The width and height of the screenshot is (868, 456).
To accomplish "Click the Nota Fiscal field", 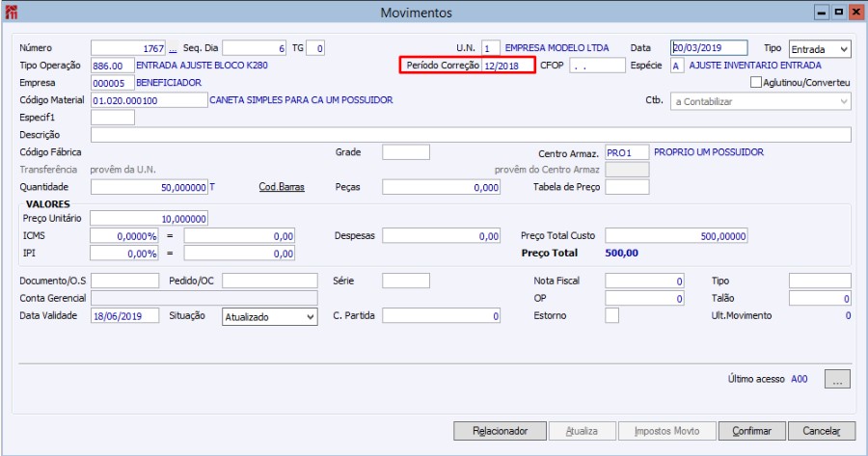I will [x=644, y=281].
